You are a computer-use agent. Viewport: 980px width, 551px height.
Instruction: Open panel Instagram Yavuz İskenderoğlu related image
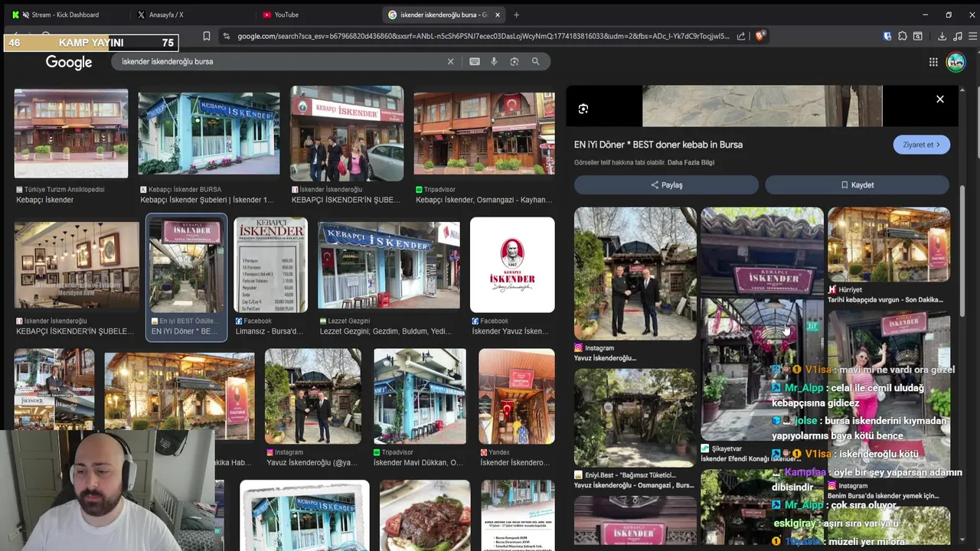point(635,273)
